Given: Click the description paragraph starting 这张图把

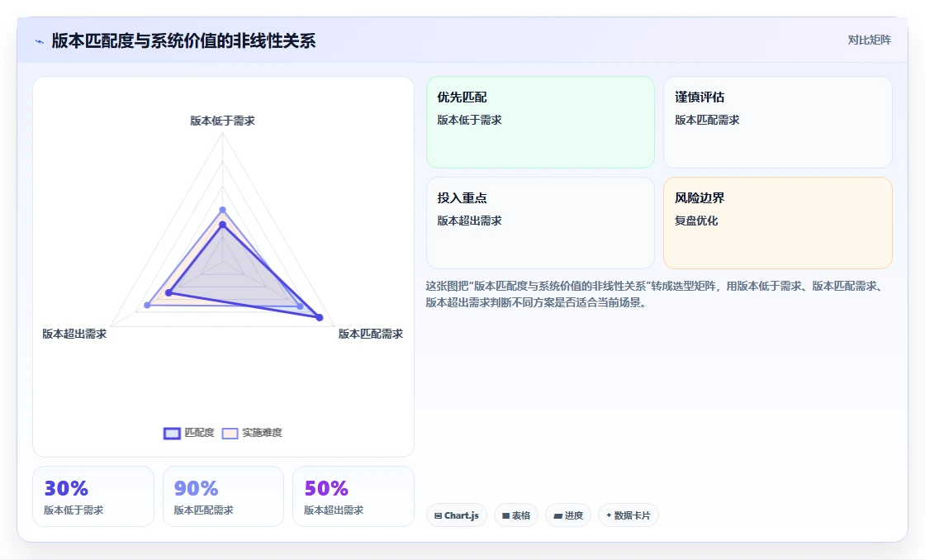Looking at the screenshot, I should point(655,295).
